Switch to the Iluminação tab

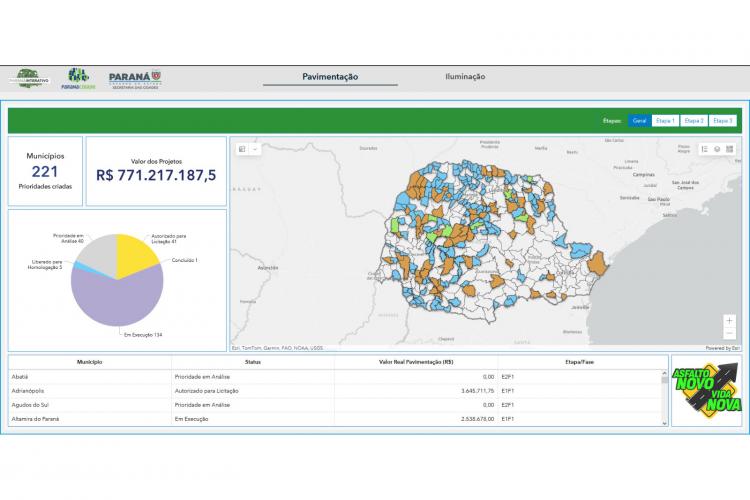coord(465,77)
